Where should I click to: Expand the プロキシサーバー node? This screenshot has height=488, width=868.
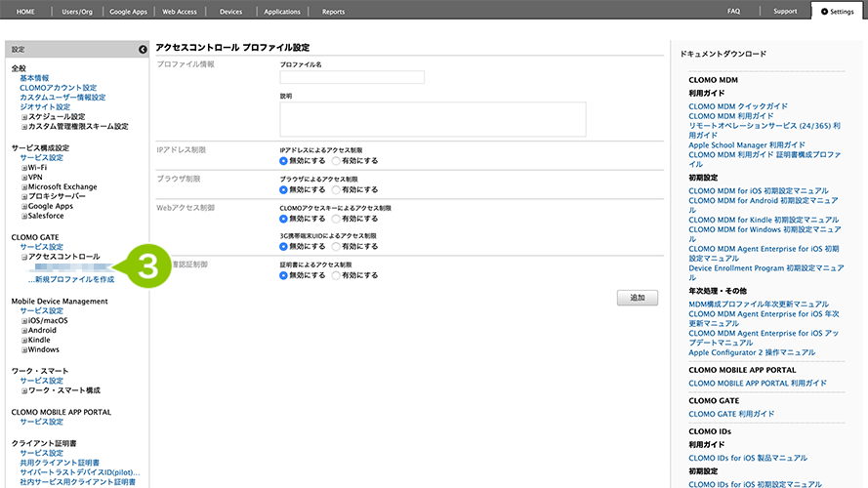(x=24, y=196)
